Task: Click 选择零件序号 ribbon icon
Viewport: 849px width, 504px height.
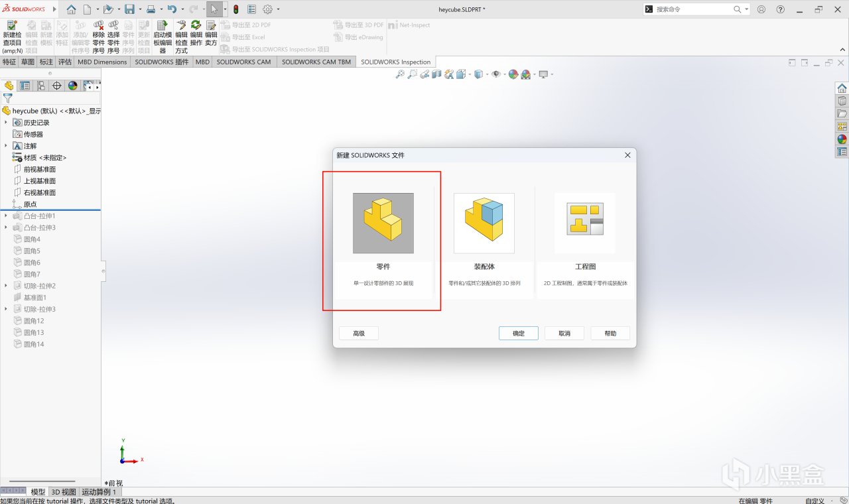Action: [x=113, y=36]
